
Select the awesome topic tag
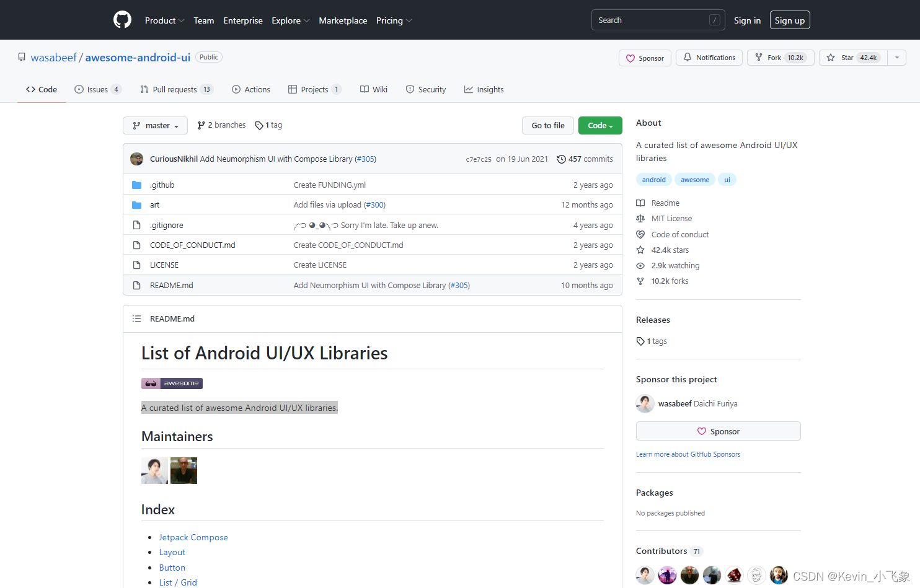tap(695, 180)
